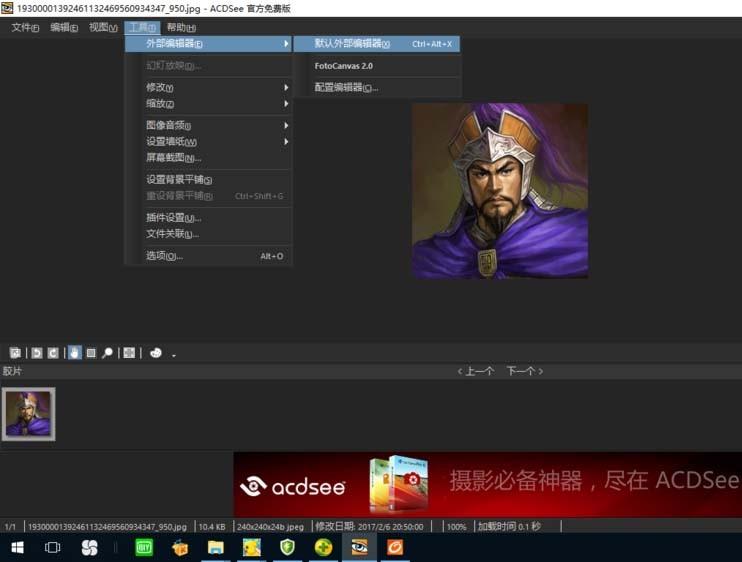Screen dimensions: 742x562
Task: Launch the green iQIYI taskbar app
Action: pyautogui.click(x=144, y=548)
